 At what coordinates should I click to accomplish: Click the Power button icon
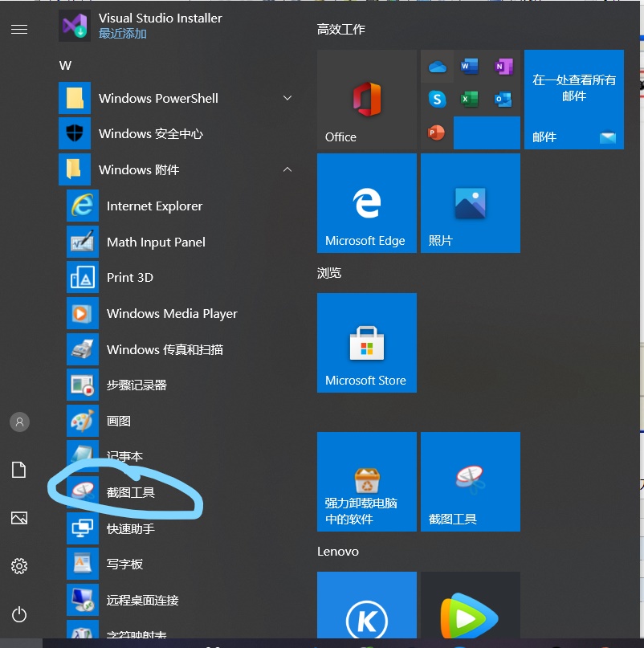click(x=19, y=614)
